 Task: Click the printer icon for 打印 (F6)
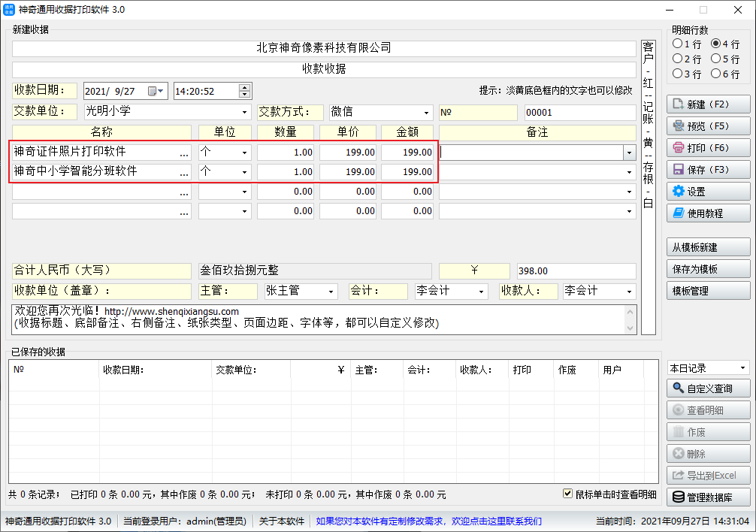679,147
